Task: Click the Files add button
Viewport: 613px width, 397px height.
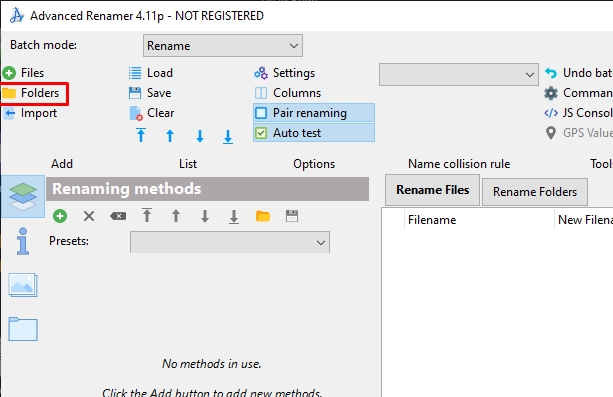Action: 23,73
